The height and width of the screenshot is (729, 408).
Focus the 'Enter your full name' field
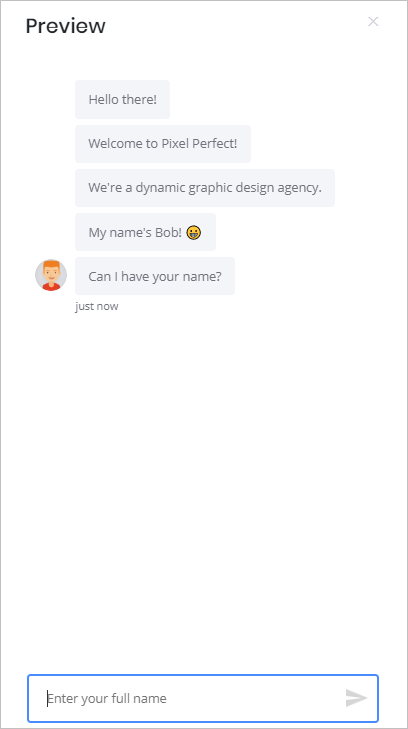203,698
